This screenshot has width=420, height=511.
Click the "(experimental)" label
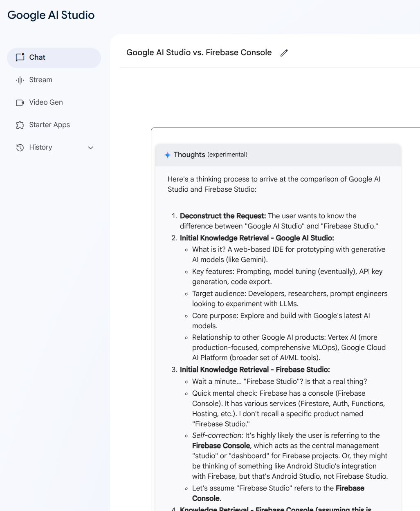pyautogui.click(x=227, y=155)
